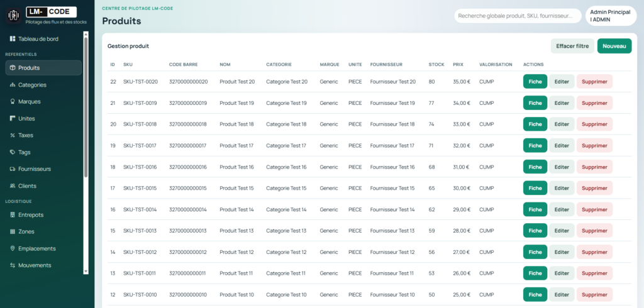Open the Fournisseurs truck icon
The image size is (644, 308).
click(x=13, y=169)
